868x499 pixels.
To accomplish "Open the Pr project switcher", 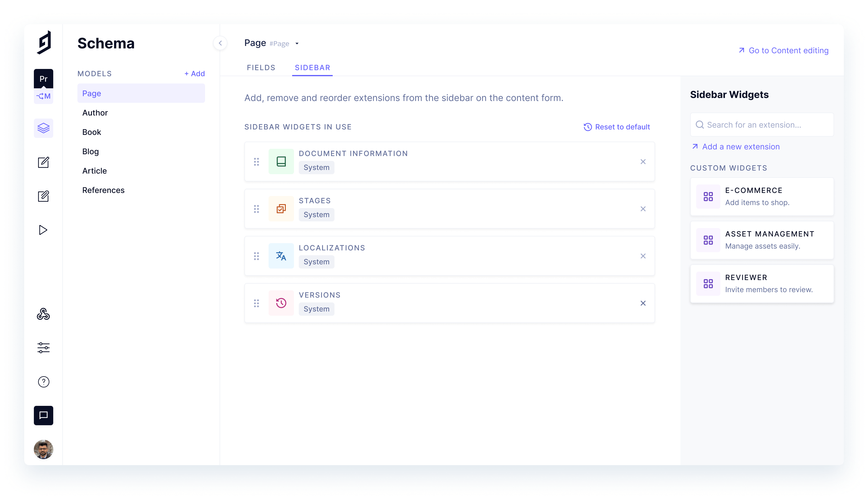I will pyautogui.click(x=43, y=79).
